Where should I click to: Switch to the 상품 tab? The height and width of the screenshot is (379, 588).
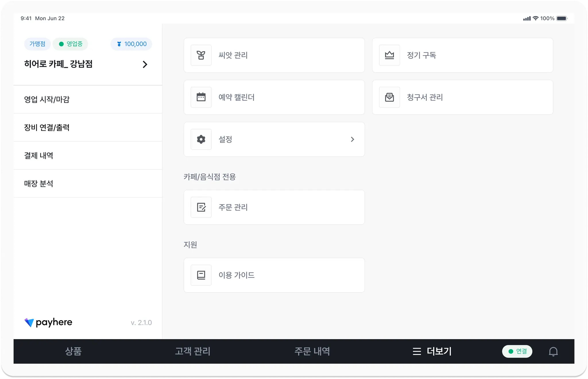[x=73, y=351]
